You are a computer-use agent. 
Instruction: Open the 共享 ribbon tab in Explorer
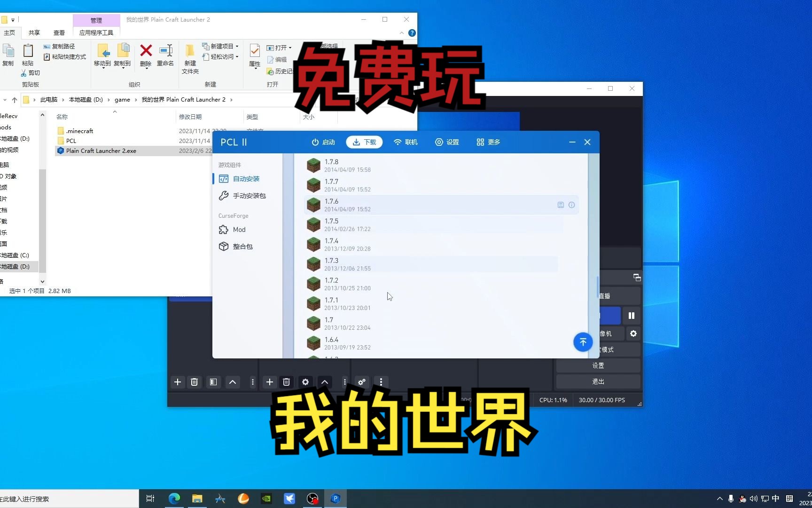[34, 33]
